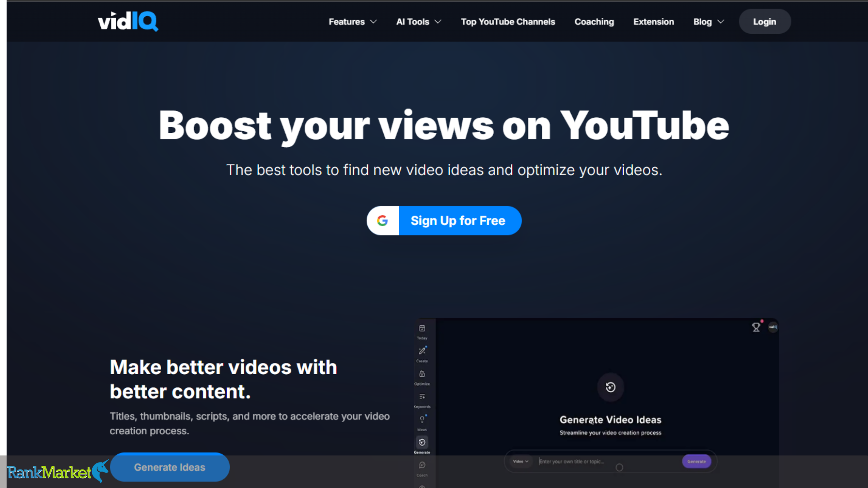Select the Keywords sidebar icon
Viewport: 868px width, 488px height.
(422, 397)
